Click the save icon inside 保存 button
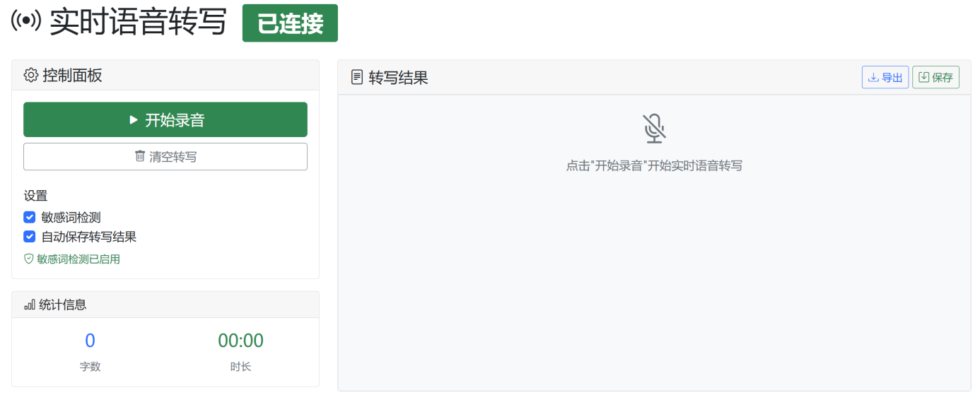This screenshot has height=412, width=980. tap(925, 76)
